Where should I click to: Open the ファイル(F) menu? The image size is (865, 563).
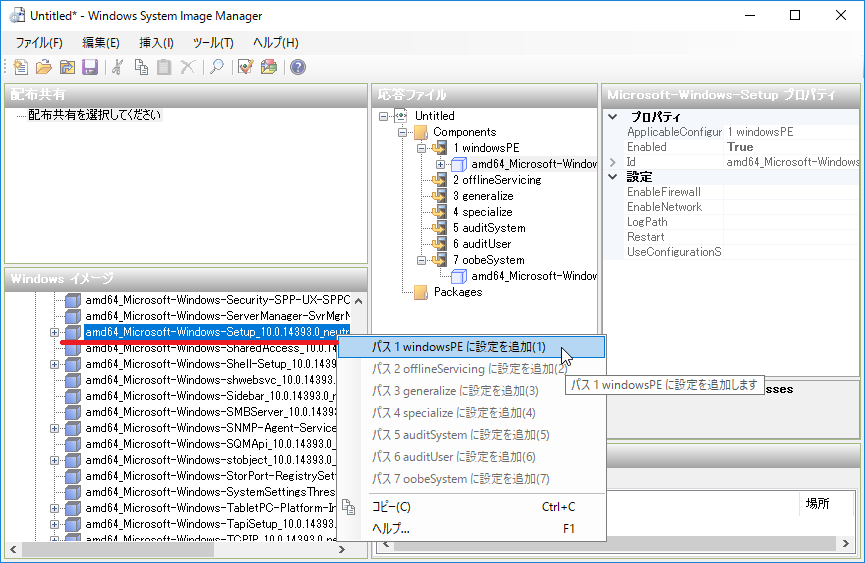pos(39,43)
